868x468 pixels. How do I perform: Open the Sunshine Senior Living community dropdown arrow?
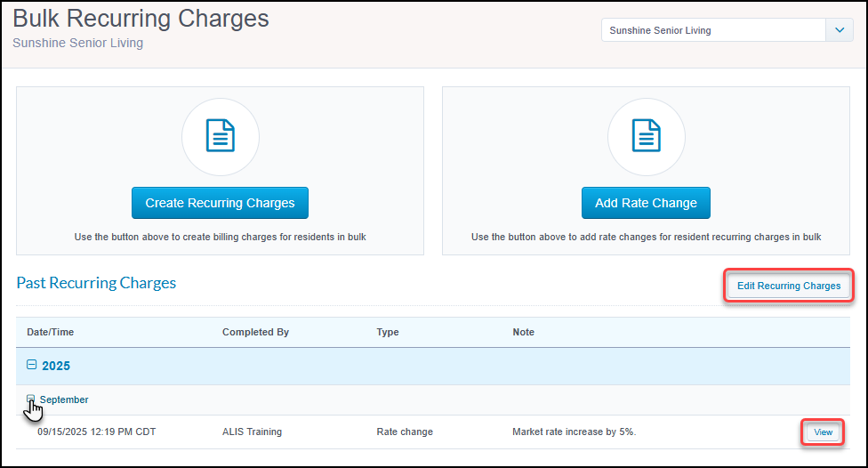point(840,30)
